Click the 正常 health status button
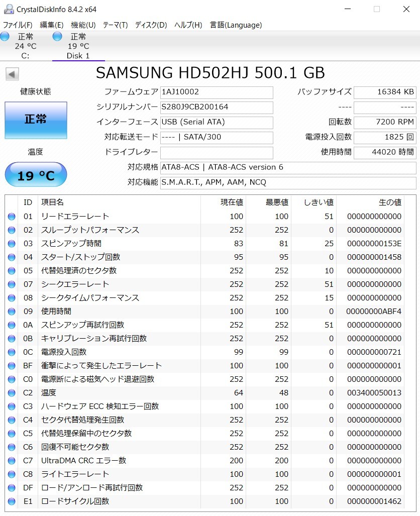 pos(36,120)
